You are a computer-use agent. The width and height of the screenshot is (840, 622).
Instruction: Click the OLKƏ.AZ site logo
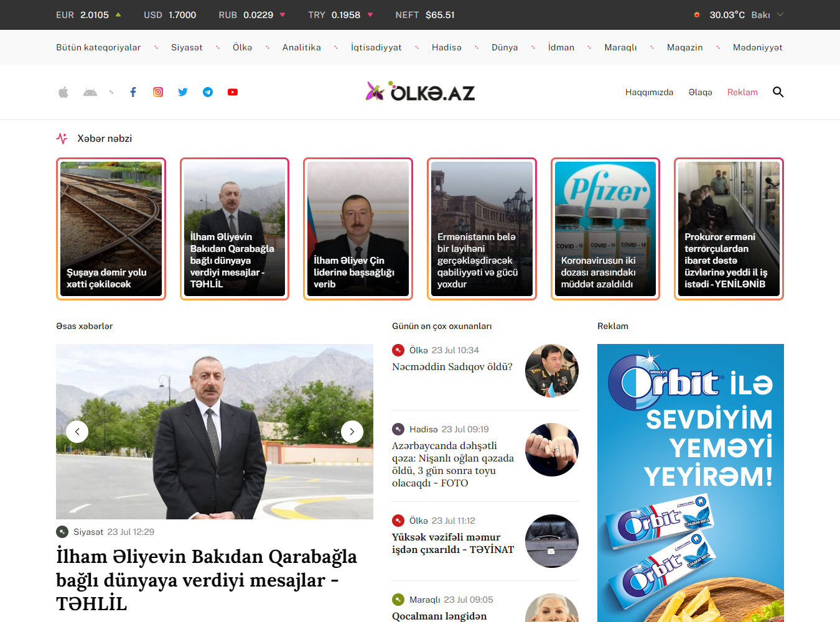pos(420,92)
